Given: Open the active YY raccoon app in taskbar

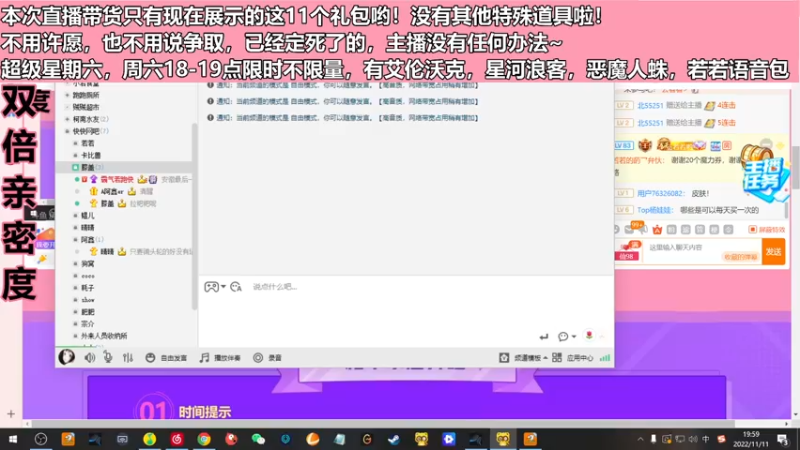Looking at the screenshot, I should coord(503,439).
